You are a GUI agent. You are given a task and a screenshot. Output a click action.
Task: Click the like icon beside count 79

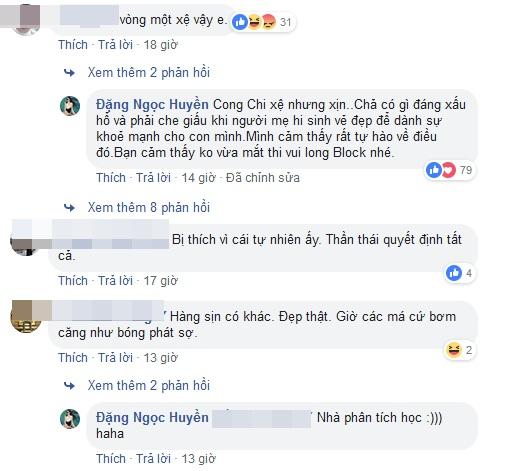coord(434,170)
